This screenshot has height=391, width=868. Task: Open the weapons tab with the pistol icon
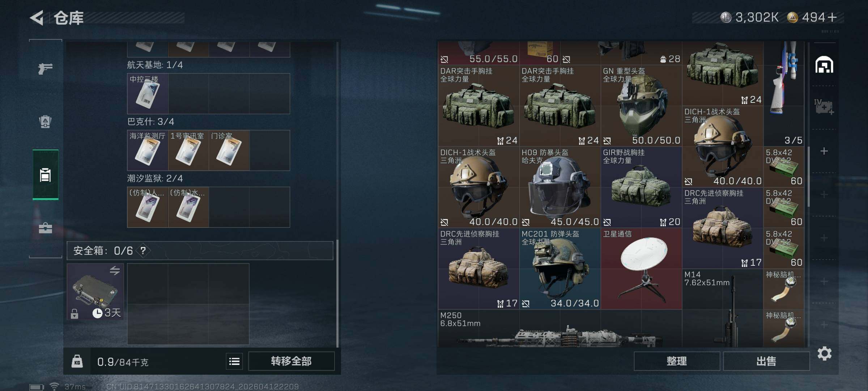tap(45, 68)
